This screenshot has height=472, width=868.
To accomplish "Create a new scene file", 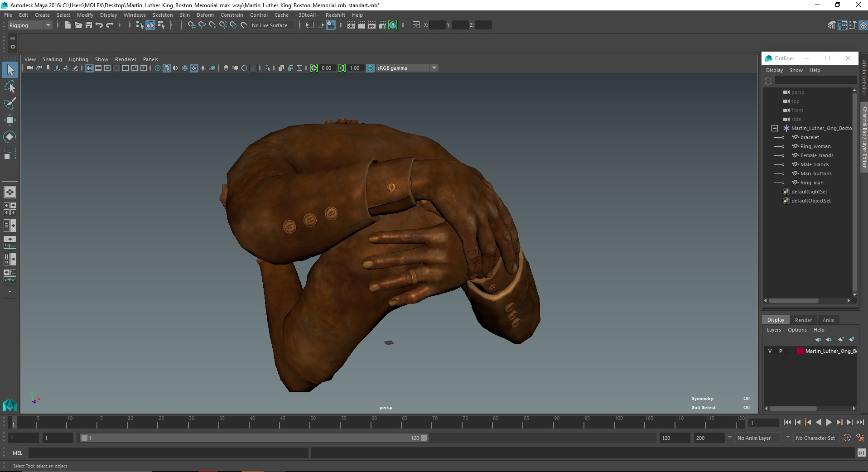I will coord(68,25).
